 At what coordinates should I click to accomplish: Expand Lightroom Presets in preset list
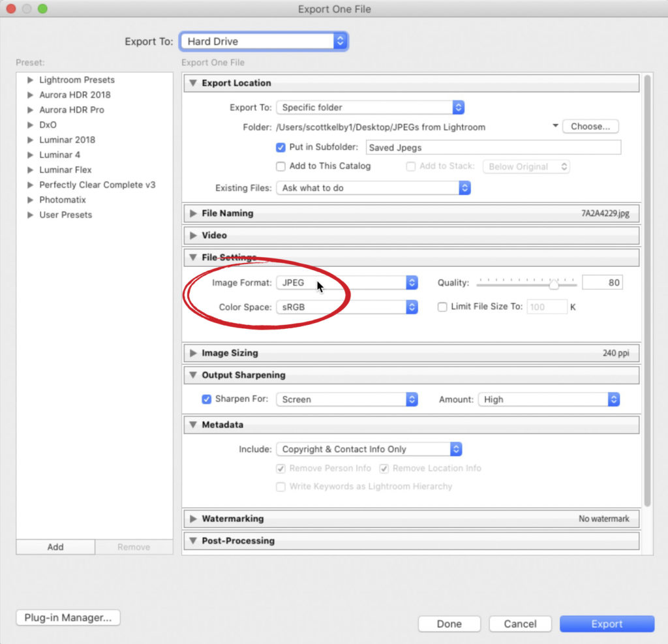30,80
